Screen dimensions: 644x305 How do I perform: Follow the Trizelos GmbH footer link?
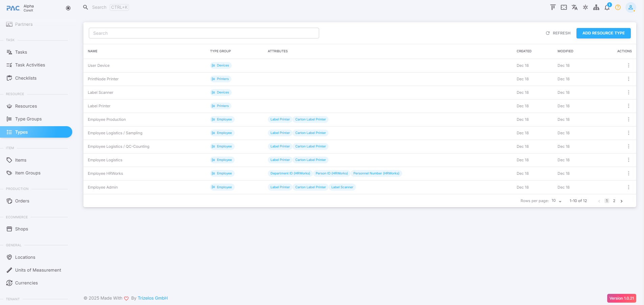pos(153,298)
